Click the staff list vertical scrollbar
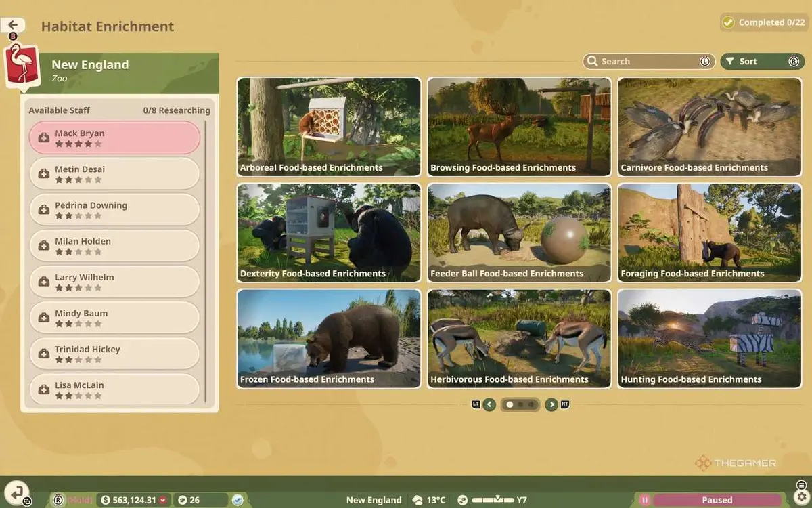 (206, 261)
